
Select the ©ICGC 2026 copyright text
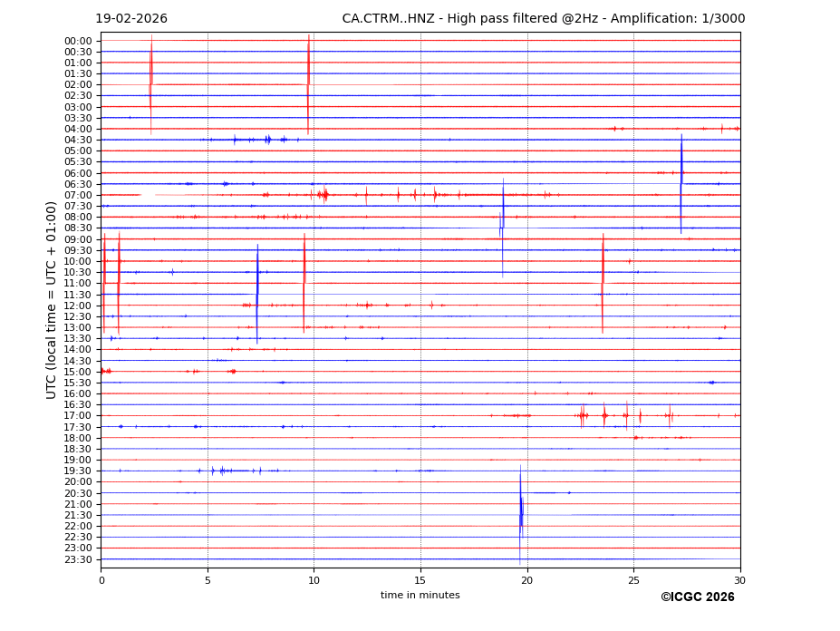click(x=697, y=597)
